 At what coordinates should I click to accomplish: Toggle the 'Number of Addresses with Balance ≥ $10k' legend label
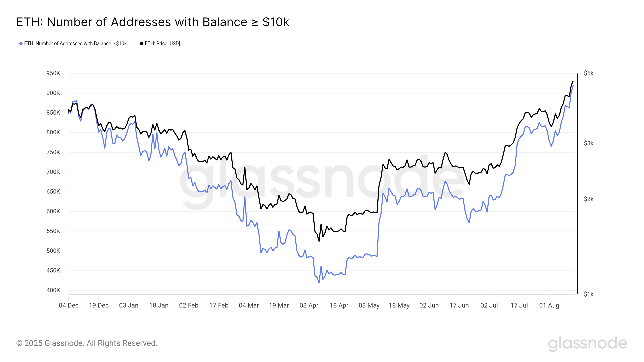(x=75, y=43)
